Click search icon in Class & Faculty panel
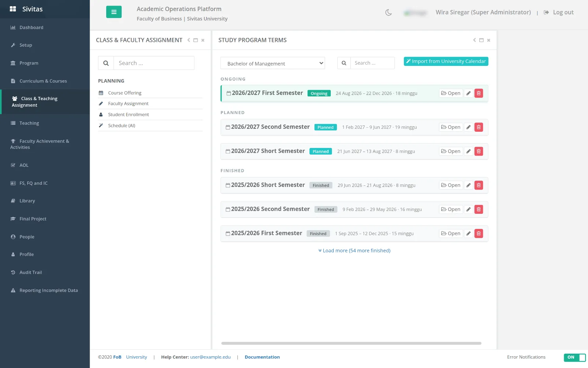The image size is (588, 368). [106, 63]
